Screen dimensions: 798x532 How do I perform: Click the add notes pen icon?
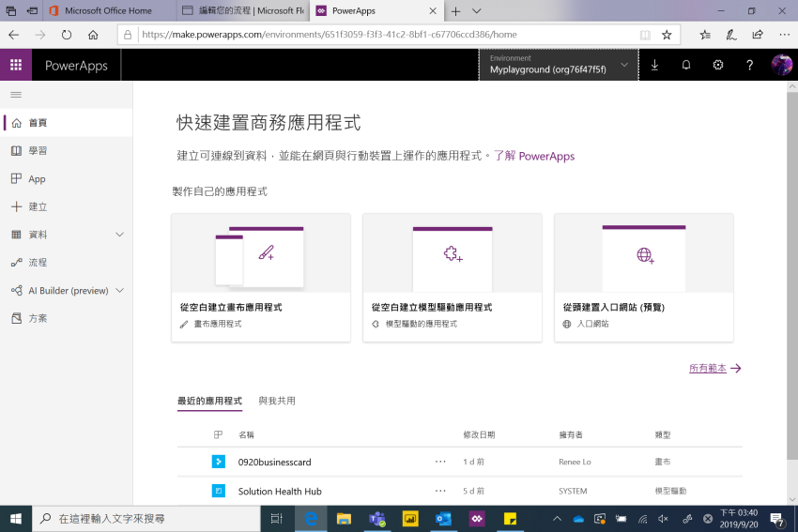pyautogui.click(x=731, y=35)
